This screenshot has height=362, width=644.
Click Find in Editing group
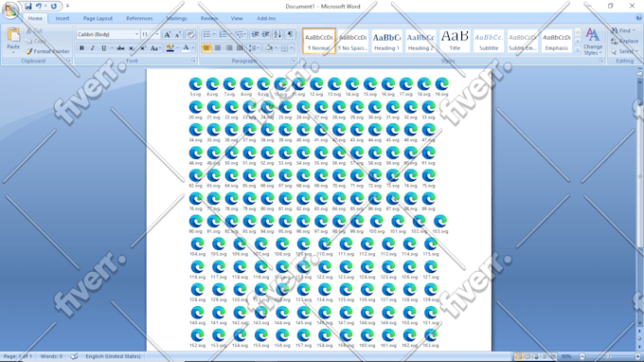(624, 30)
